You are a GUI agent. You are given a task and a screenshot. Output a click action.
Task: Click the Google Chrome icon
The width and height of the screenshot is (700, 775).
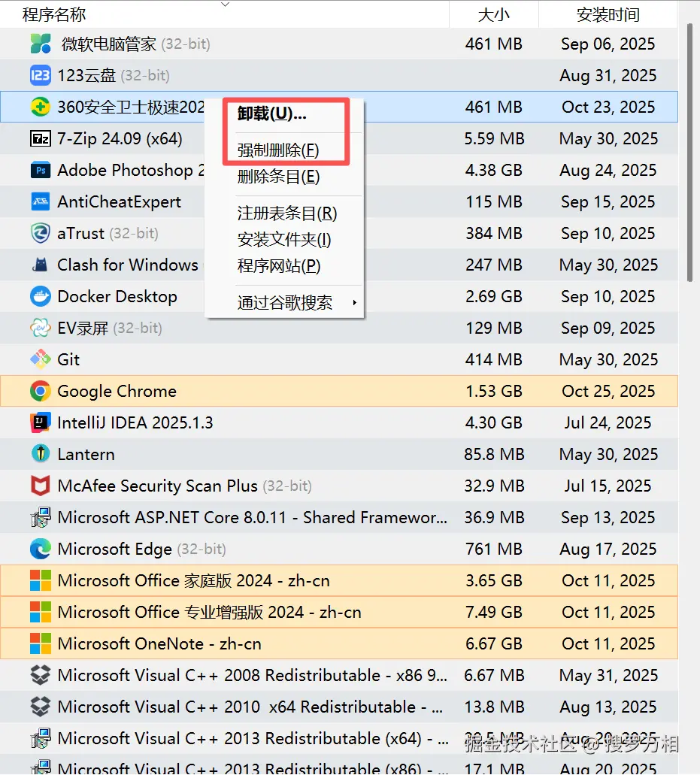40,391
